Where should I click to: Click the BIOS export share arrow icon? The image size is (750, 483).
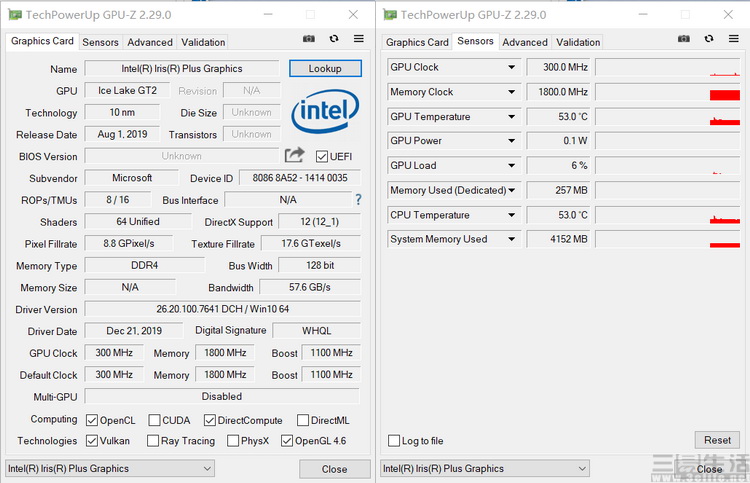point(294,155)
